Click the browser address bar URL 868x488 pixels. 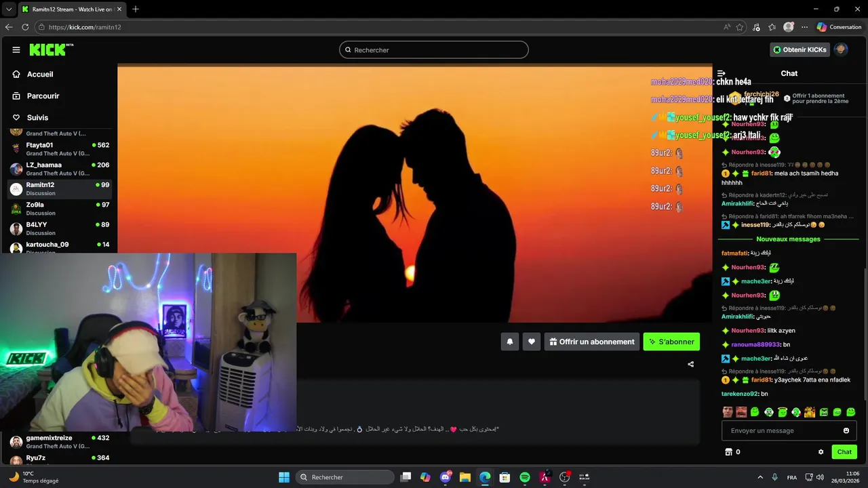coord(85,27)
